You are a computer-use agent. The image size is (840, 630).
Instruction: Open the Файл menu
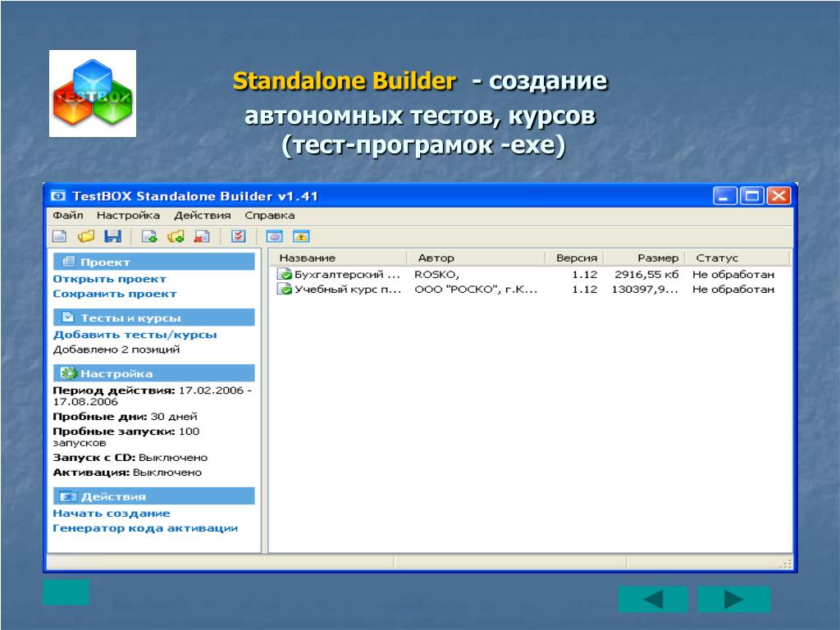68,216
